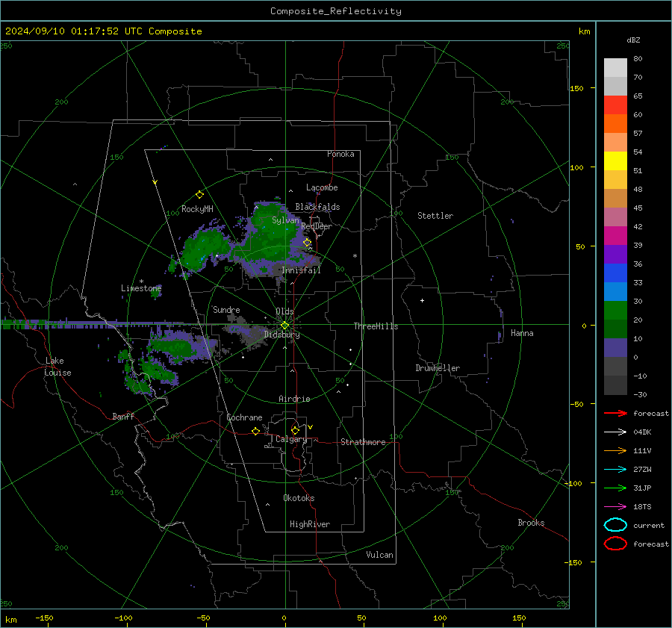Pick the light gray 70-80 dBZ swatch
The image size is (672, 628).
pos(615,68)
